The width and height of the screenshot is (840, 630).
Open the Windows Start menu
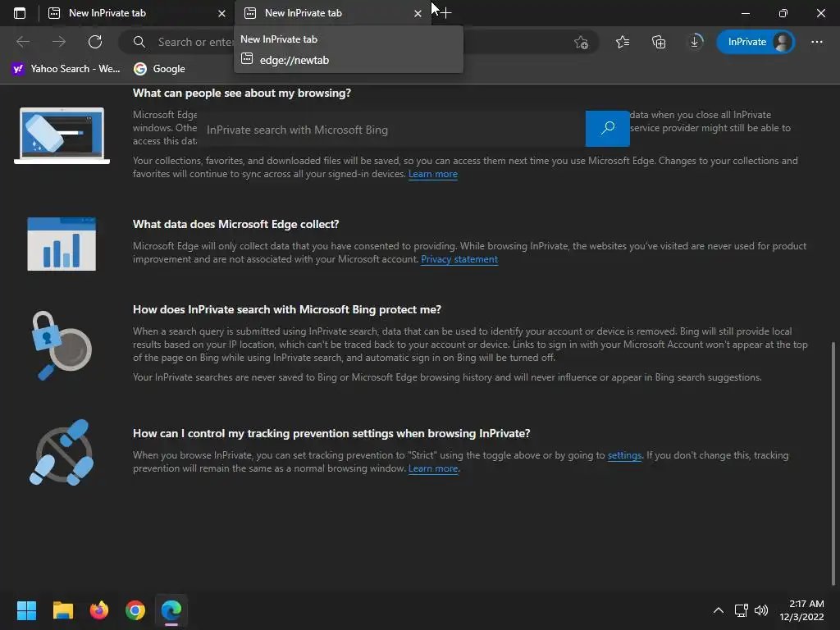click(26, 610)
